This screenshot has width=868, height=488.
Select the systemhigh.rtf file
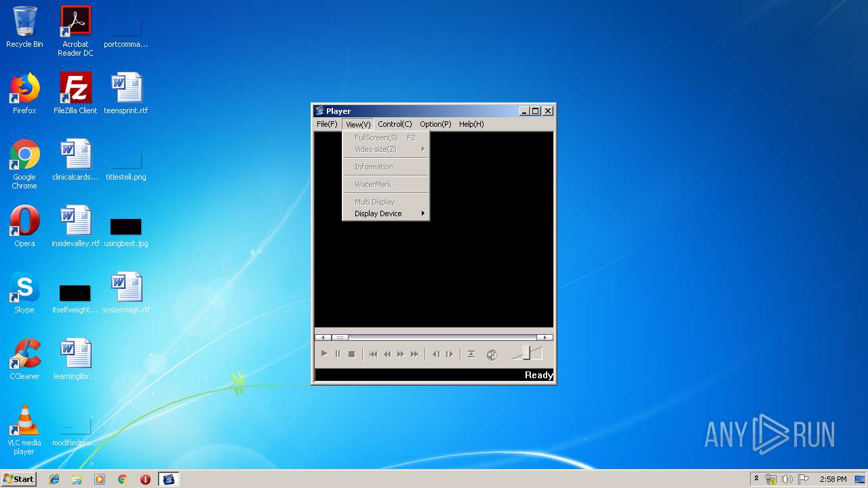[126, 293]
